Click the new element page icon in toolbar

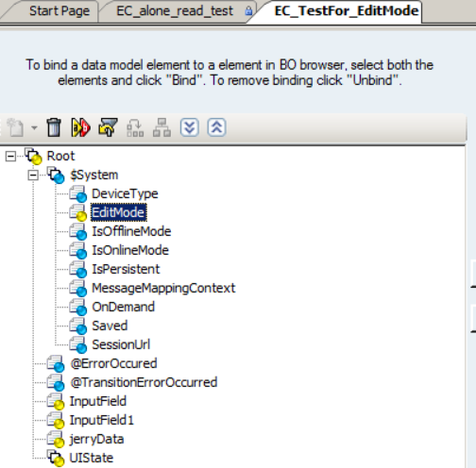pyautogui.click(x=15, y=127)
